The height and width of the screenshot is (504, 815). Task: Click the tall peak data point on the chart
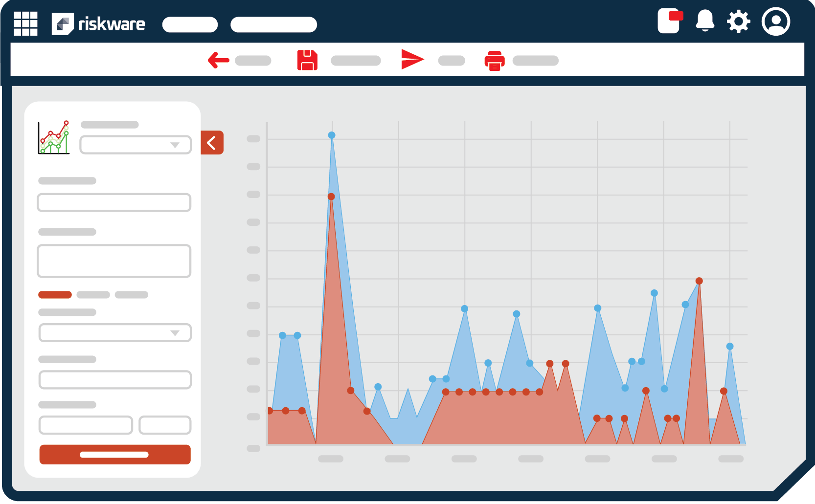(332, 135)
